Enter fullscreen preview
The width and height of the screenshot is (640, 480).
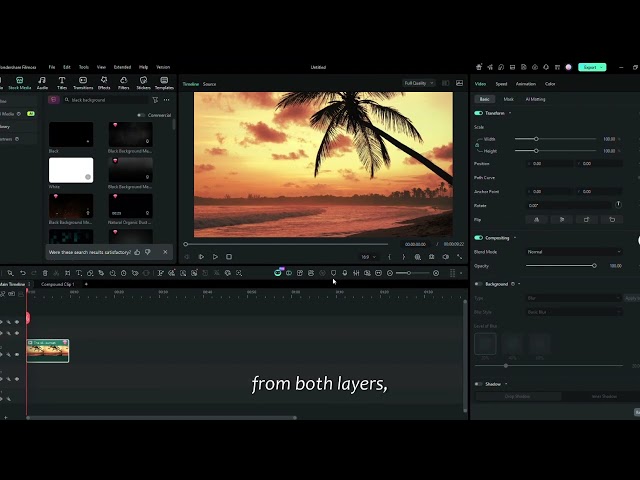pyautogui.click(x=460, y=257)
